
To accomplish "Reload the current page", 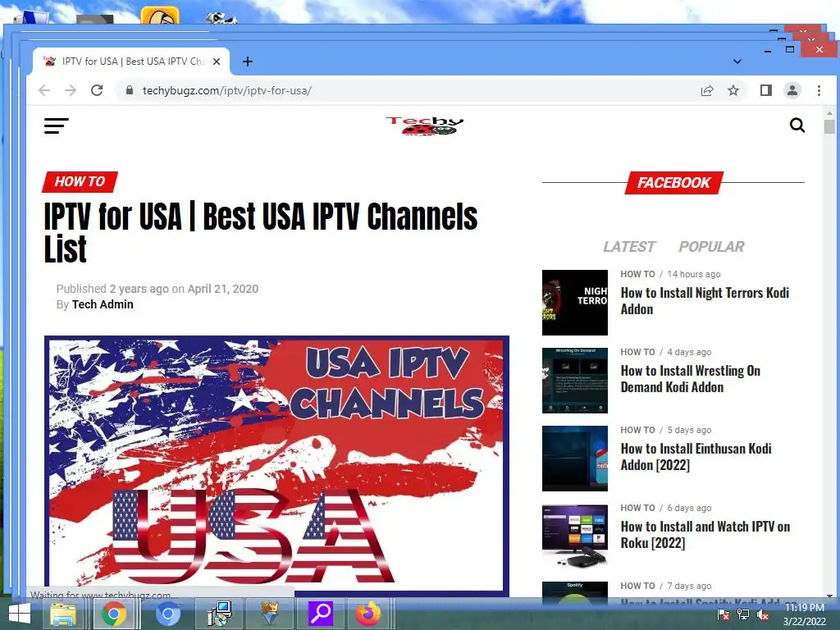I will point(97,90).
